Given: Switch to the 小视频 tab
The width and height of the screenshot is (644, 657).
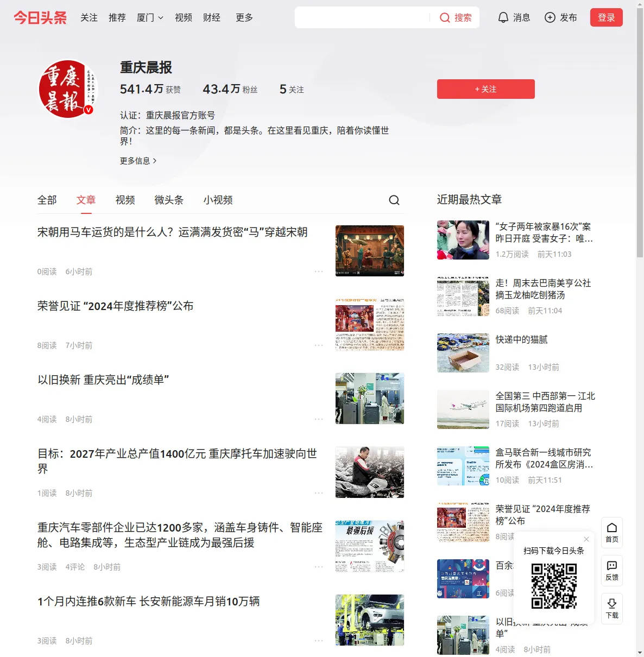Looking at the screenshot, I should click(218, 200).
